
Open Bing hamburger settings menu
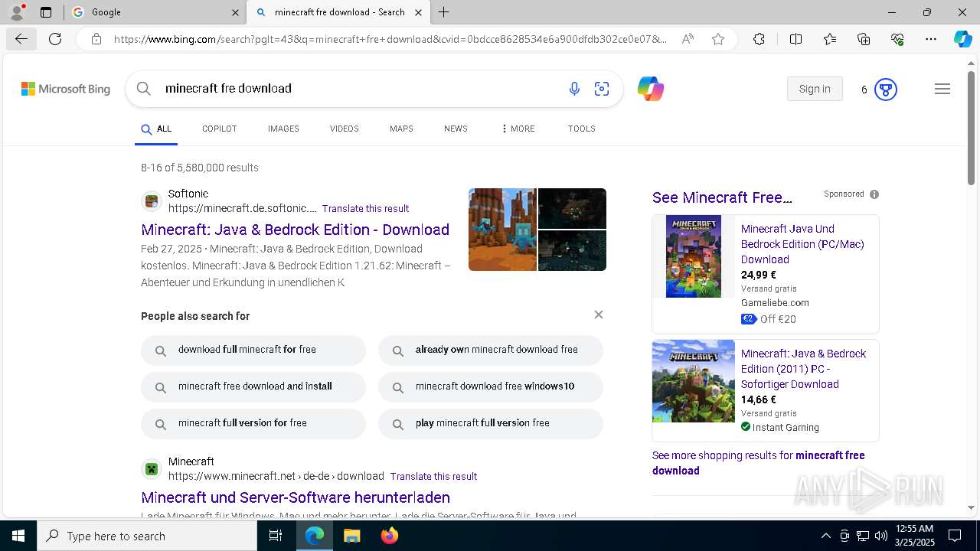coord(942,89)
